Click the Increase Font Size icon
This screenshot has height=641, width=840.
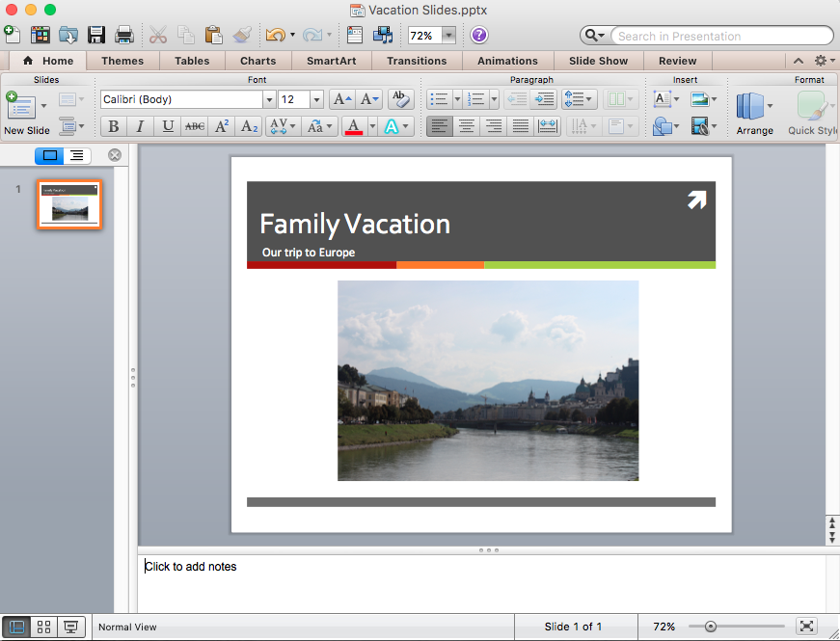point(342,99)
